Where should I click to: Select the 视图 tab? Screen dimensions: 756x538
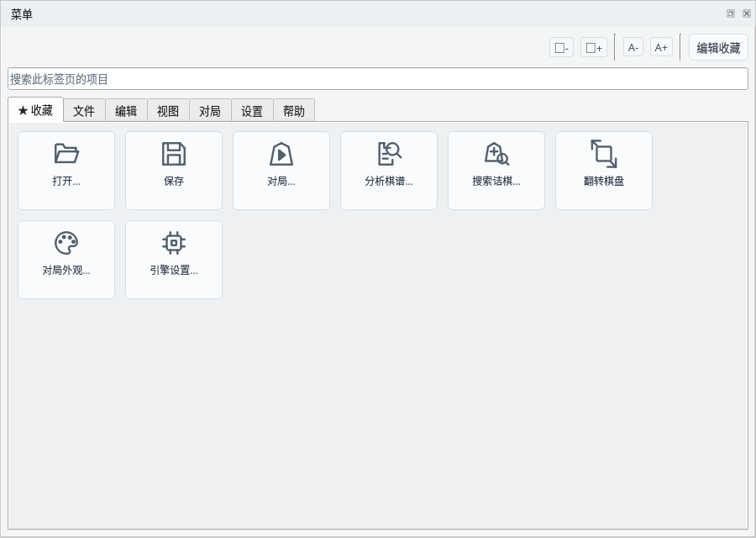click(x=168, y=111)
